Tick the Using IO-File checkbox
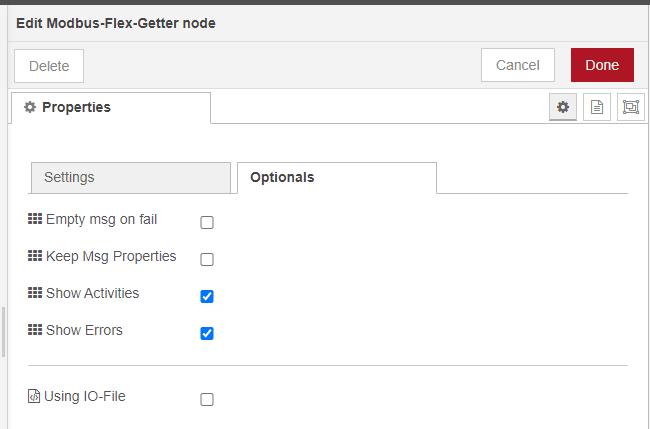This screenshot has width=650, height=429. click(x=207, y=400)
